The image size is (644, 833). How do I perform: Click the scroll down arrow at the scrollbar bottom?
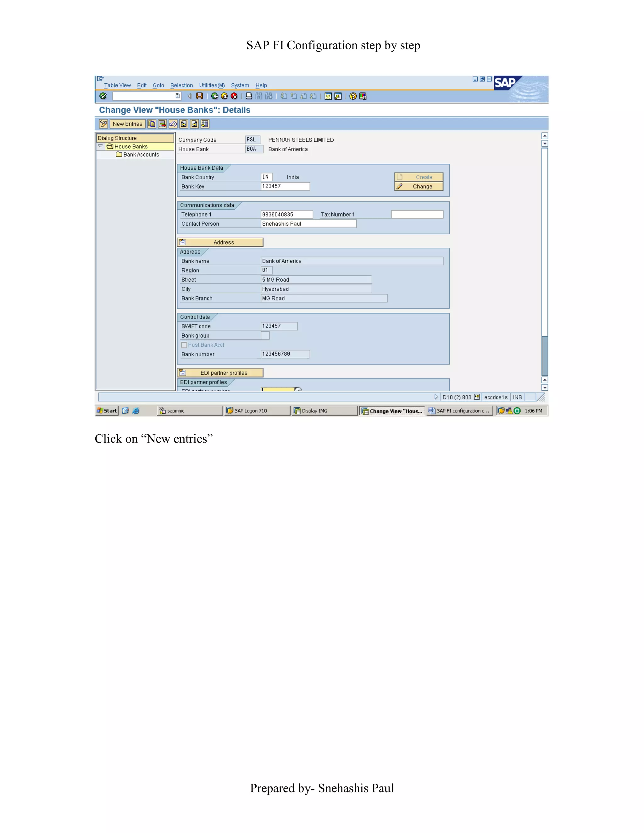545,388
